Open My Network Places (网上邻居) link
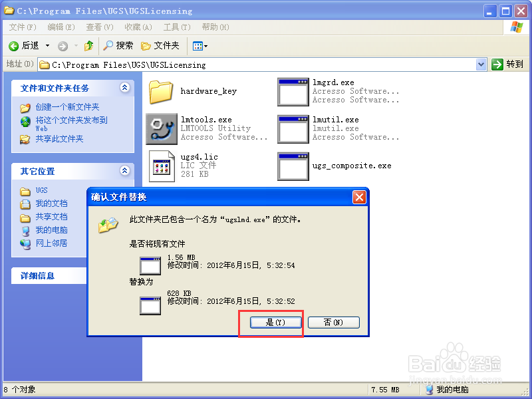Image resolution: width=532 pixels, height=399 pixels. pyautogui.click(x=52, y=243)
